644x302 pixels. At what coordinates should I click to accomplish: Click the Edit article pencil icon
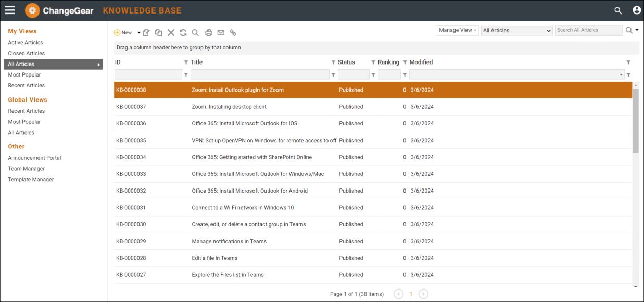pyautogui.click(x=146, y=33)
